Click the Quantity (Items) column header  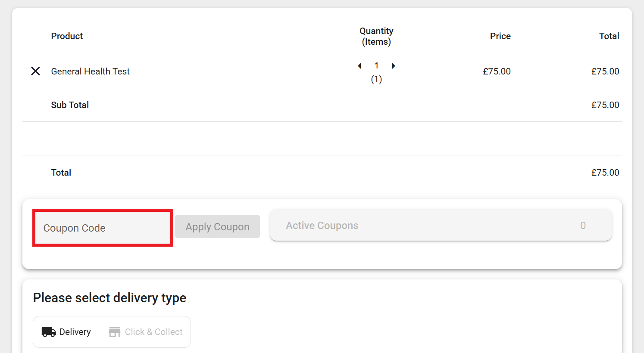tap(376, 36)
